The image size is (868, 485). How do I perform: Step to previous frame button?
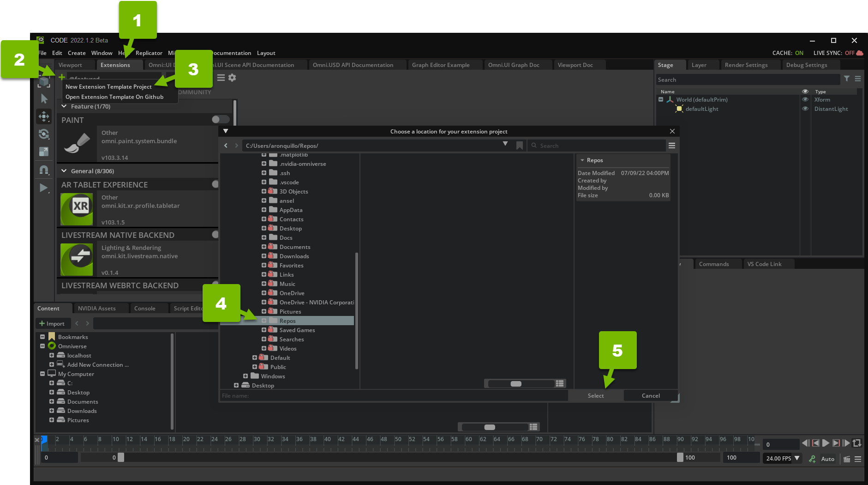(816, 443)
